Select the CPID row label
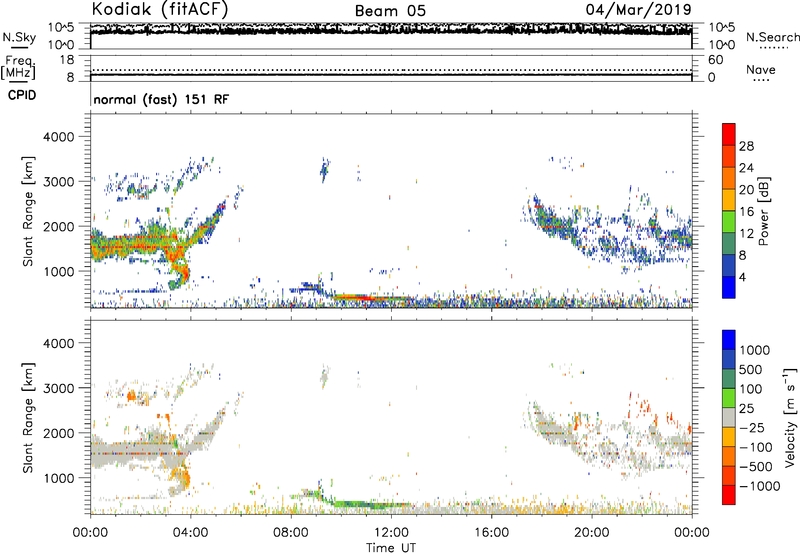The width and height of the screenshot is (800, 554). (22, 95)
